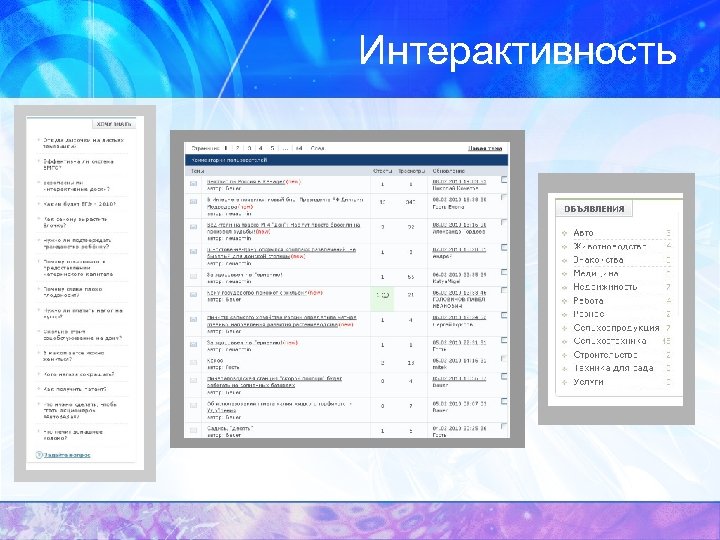Open question Каким будет ЕГЭ в 2010?

click(79, 204)
